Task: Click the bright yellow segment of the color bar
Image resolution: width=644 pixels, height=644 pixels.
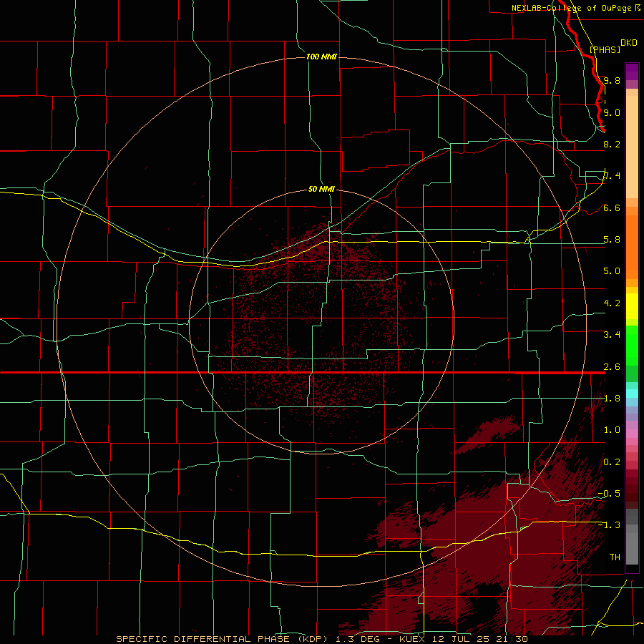Action: pos(632,306)
